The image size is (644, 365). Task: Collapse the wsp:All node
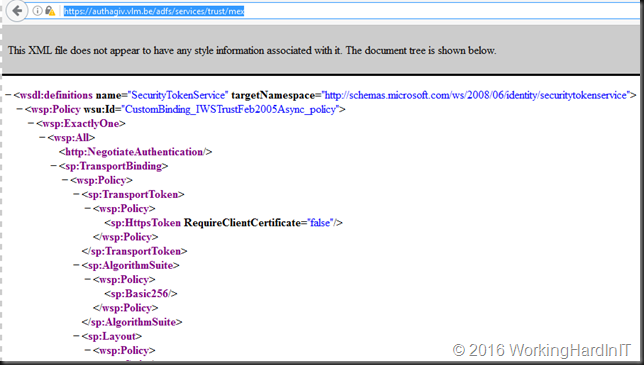(42, 138)
